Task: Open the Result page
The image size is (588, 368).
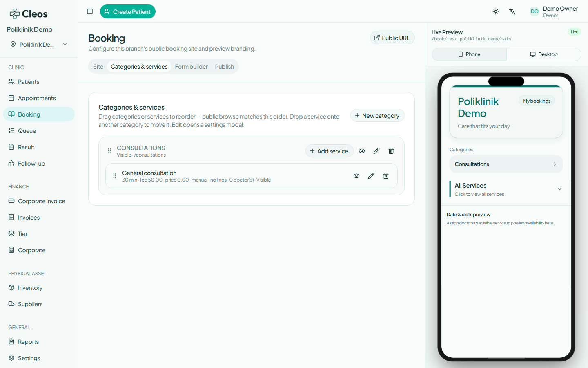Action: coord(39,147)
